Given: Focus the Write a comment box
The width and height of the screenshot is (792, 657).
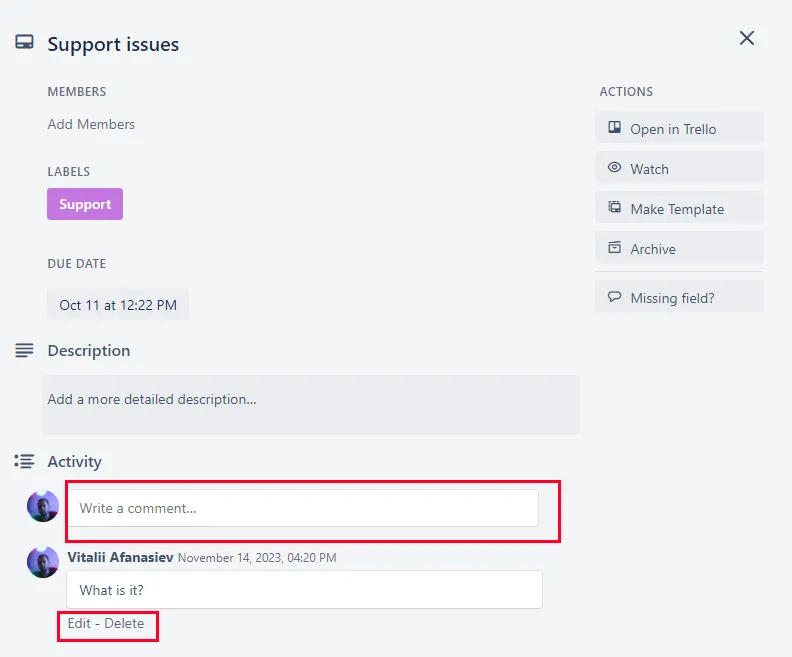Looking at the screenshot, I should click(304, 508).
